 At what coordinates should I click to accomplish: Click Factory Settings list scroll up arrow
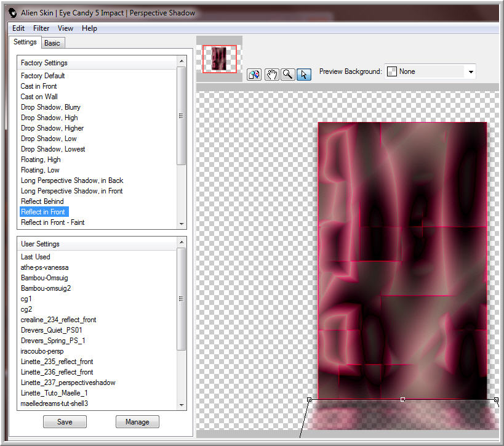tap(182, 61)
